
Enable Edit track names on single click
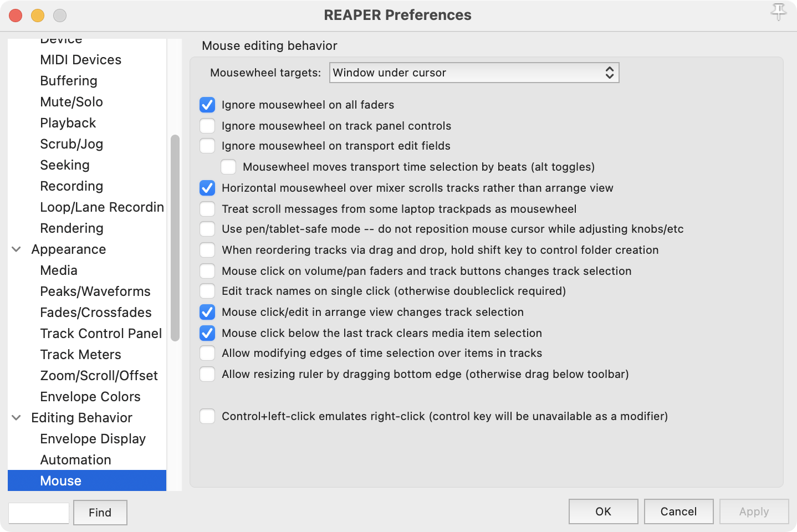point(207,291)
